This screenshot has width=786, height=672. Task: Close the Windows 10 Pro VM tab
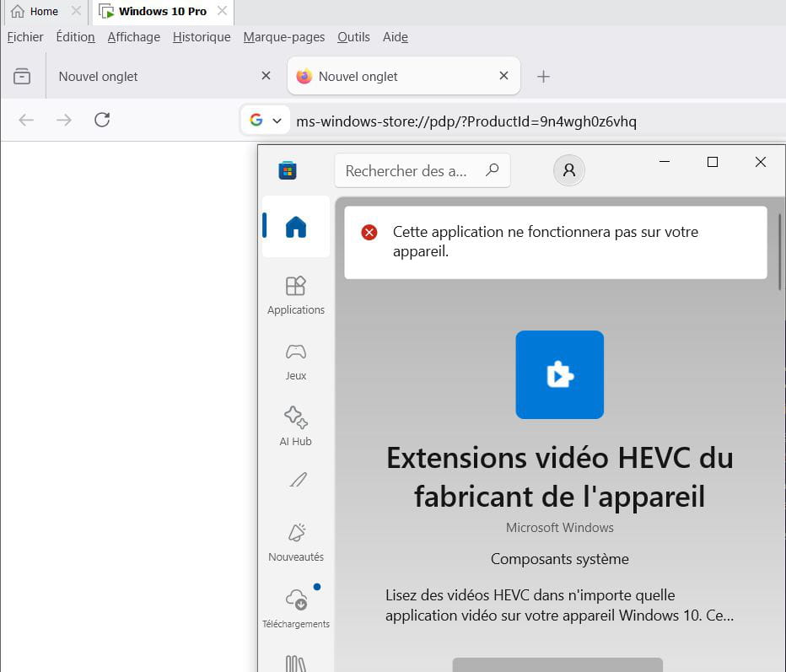click(x=222, y=10)
